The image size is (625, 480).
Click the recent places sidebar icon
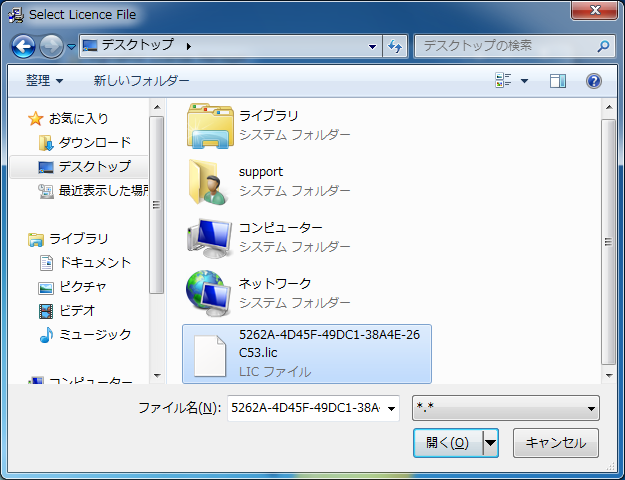point(46,191)
